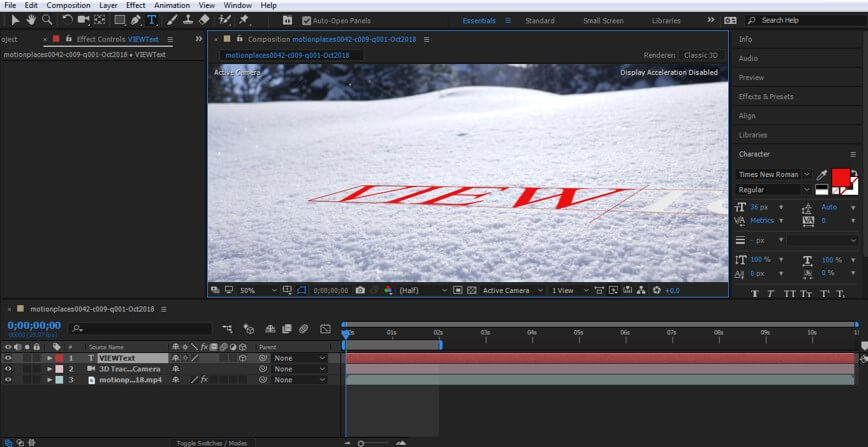This screenshot has height=447, width=868.
Task: Pick the Eraser tool
Action: click(204, 19)
